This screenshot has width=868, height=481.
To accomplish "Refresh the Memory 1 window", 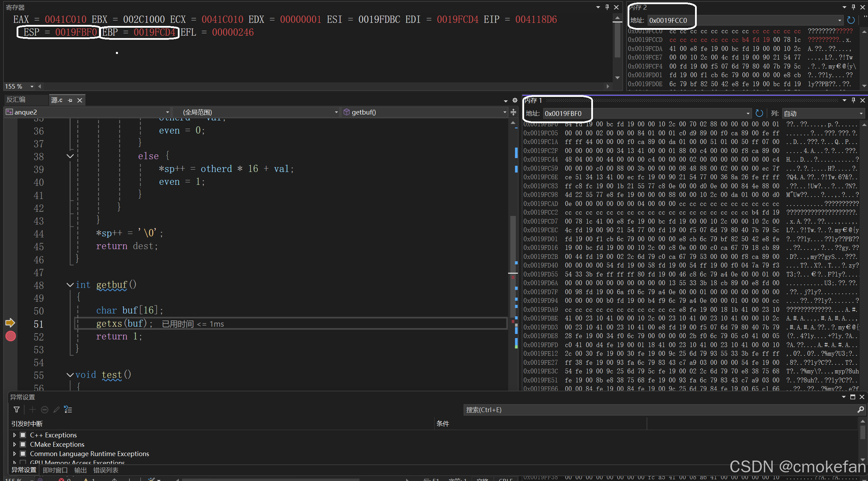I will click(x=759, y=114).
